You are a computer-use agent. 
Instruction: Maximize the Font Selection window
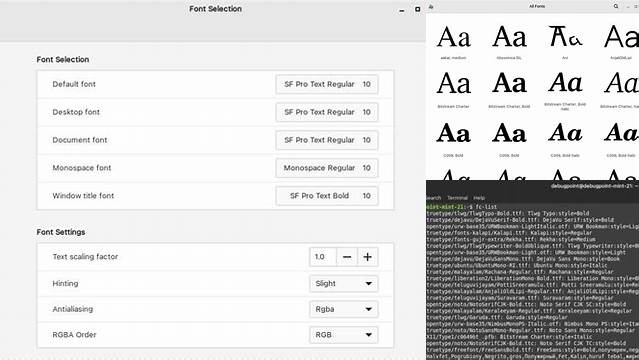pos(417,9)
